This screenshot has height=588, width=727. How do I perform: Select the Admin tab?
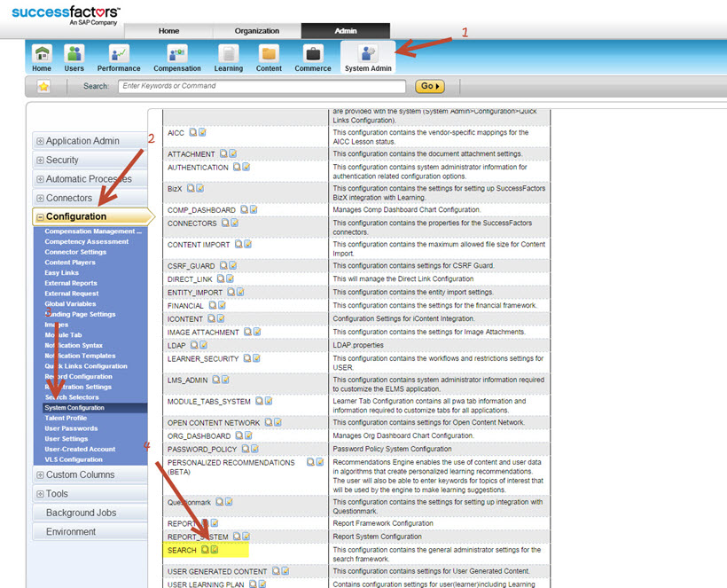[x=346, y=31]
